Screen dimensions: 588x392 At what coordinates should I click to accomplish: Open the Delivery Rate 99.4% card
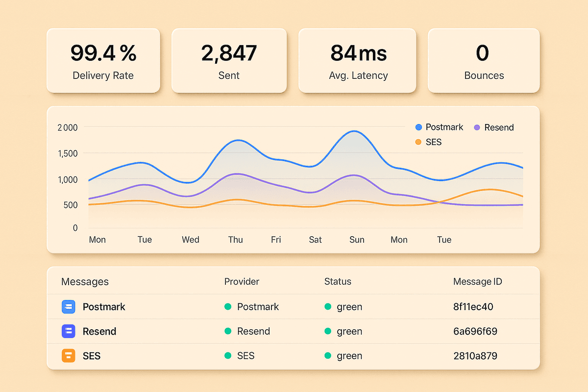pyautogui.click(x=103, y=60)
